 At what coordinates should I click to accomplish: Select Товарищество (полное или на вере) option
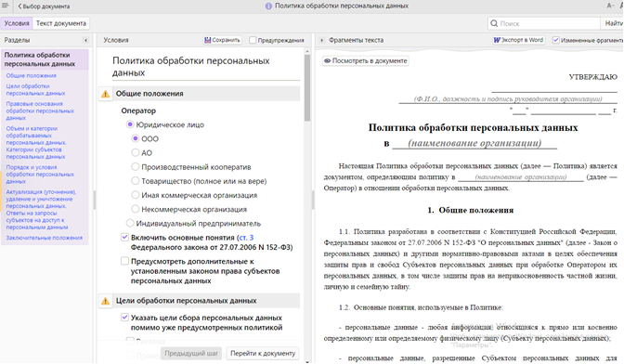136,181
